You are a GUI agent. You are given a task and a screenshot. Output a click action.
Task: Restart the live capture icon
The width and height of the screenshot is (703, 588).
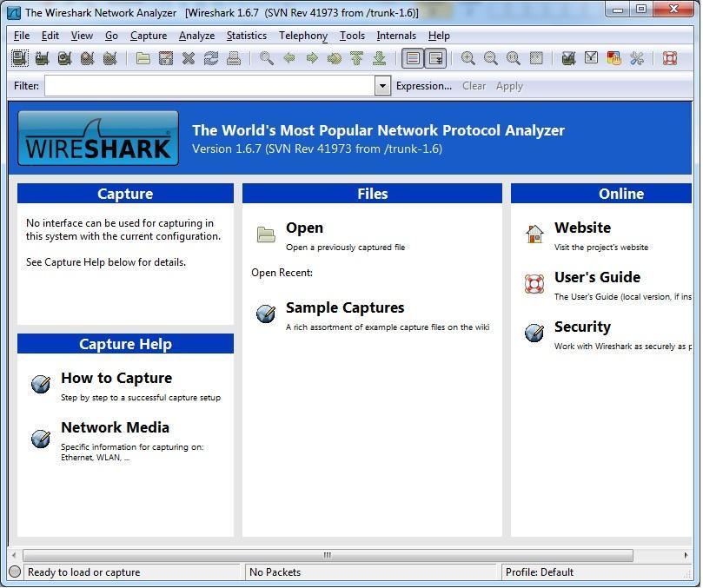109,58
